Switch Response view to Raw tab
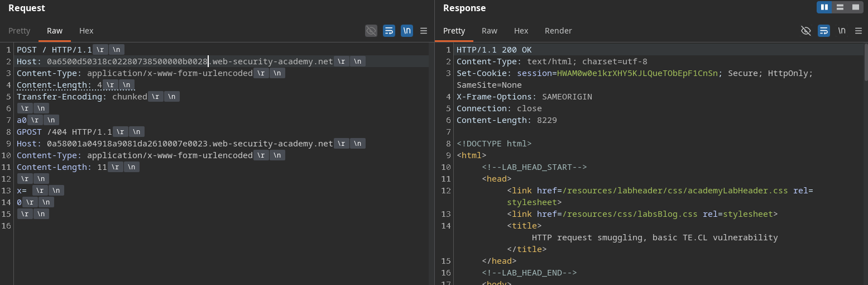Screen dimensions: 868x285 [490, 31]
